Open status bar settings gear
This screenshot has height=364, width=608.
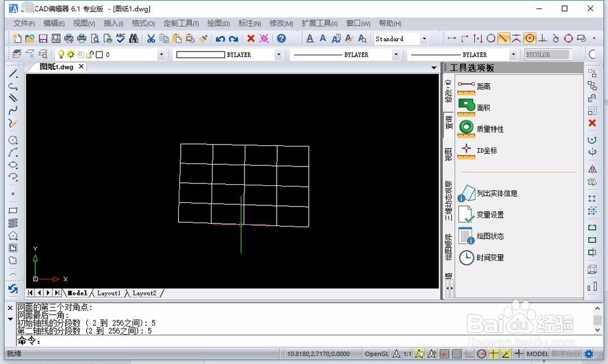pyautogui.click(x=589, y=354)
